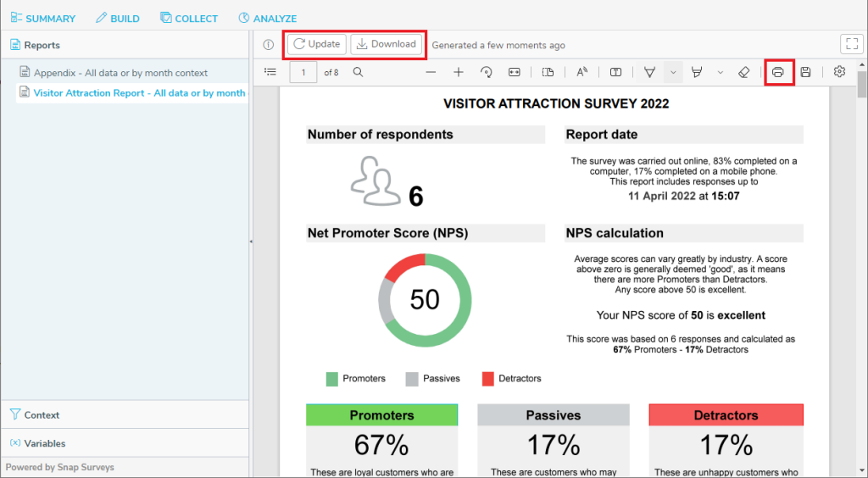
Task: Click the Detractors red legend swatch
Action: [487, 379]
